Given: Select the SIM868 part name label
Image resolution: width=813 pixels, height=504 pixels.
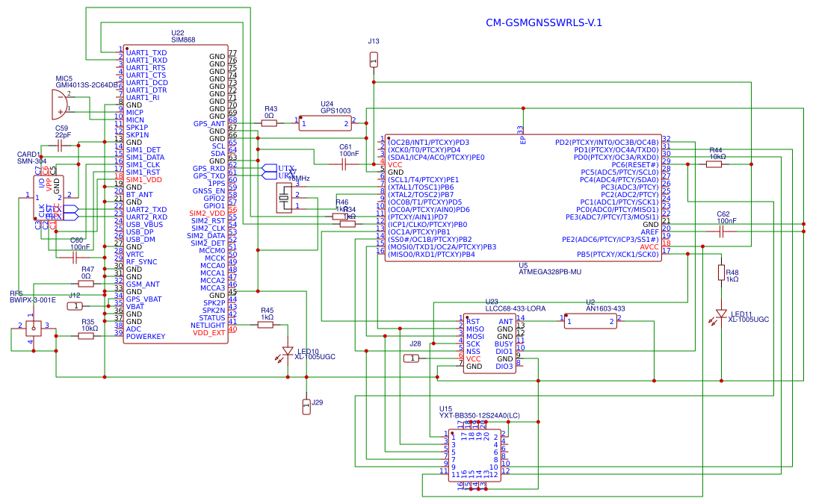Looking at the screenshot, I should [184, 40].
